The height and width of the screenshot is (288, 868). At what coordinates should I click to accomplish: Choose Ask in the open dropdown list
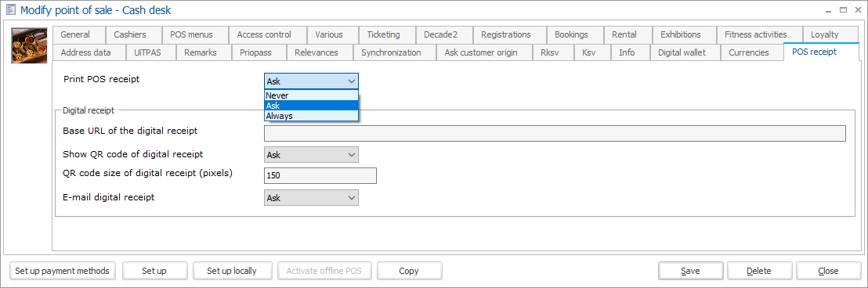(x=312, y=106)
